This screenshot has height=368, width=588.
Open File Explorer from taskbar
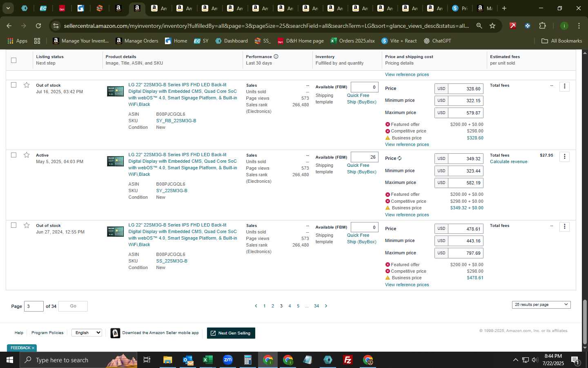(x=167, y=360)
